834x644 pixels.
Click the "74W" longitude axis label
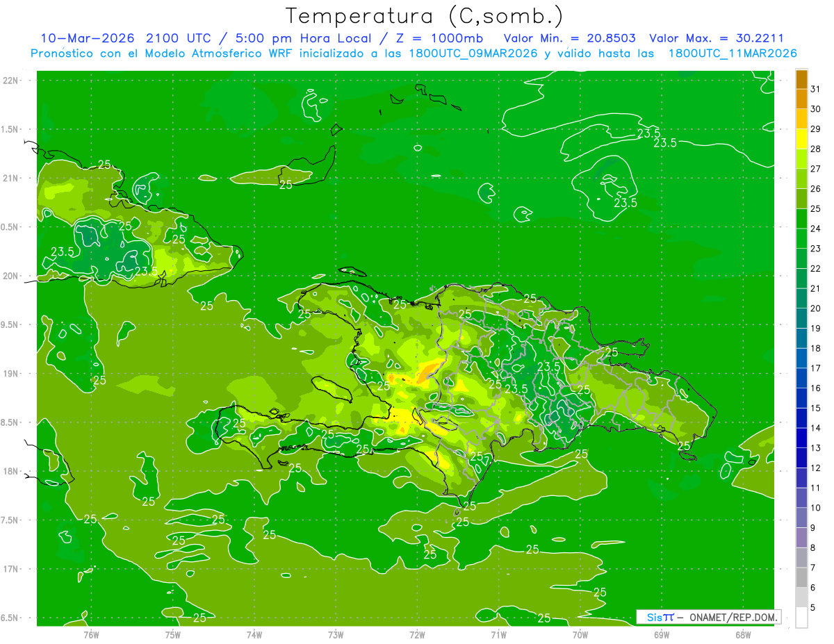(x=254, y=635)
